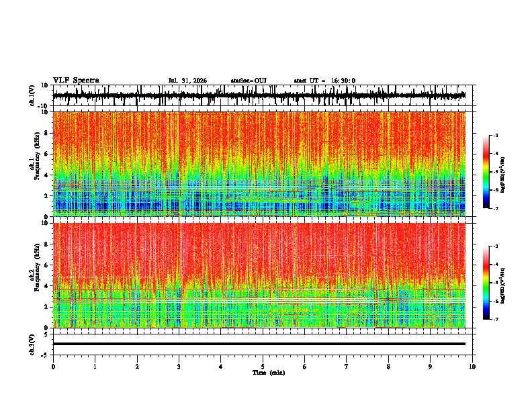Click the 'ch.1(V)' waveform axis label
The width and height of the screenshot is (532, 411).
click(x=32, y=96)
